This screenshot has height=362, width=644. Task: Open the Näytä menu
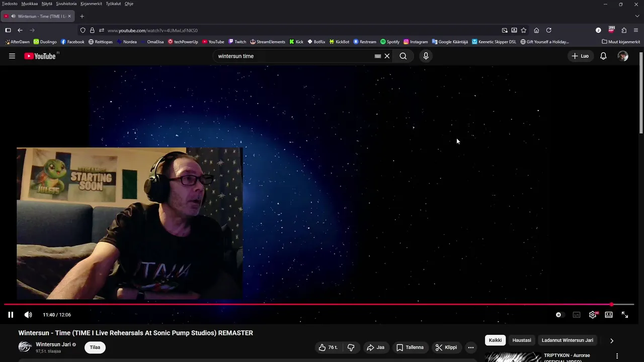coord(47,4)
